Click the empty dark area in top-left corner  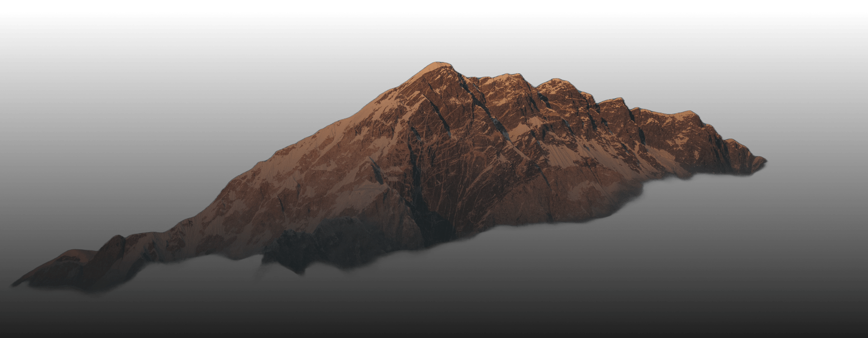(68, 54)
